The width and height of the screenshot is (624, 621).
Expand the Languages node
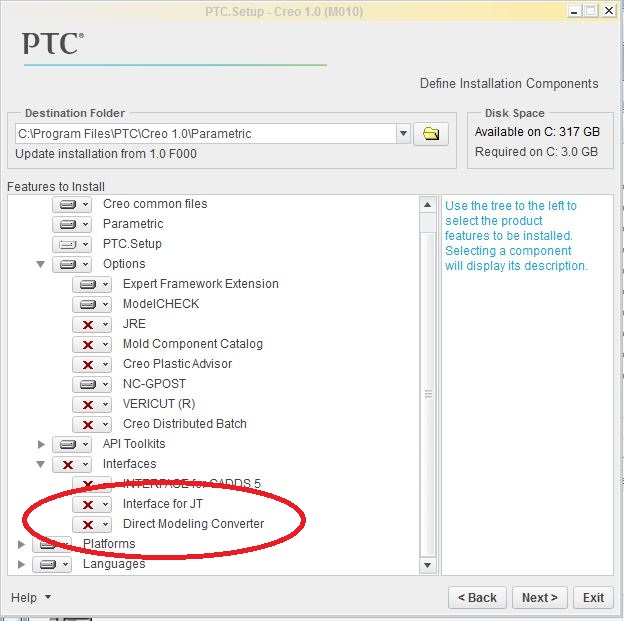[x=21, y=564]
